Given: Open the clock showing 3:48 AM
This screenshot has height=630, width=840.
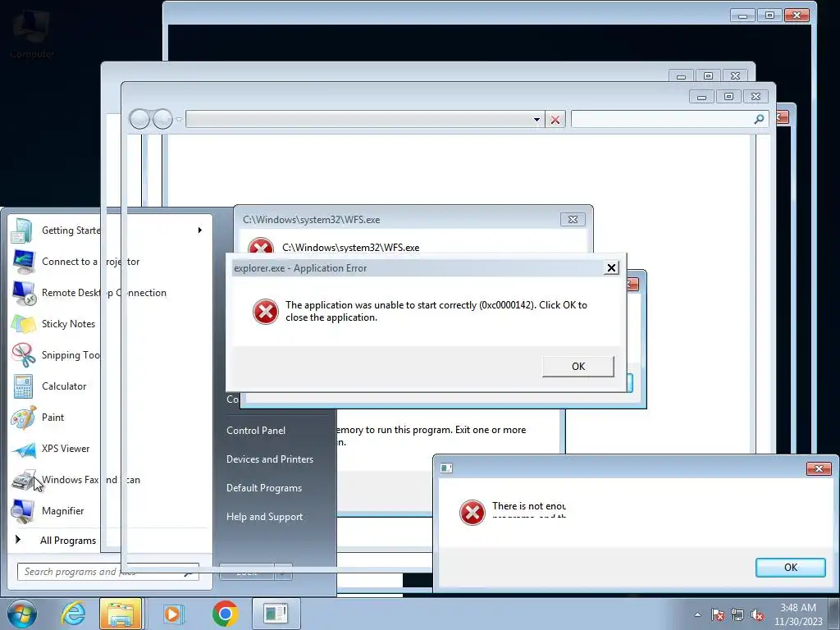Looking at the screenshot, I should coord(798,614).
